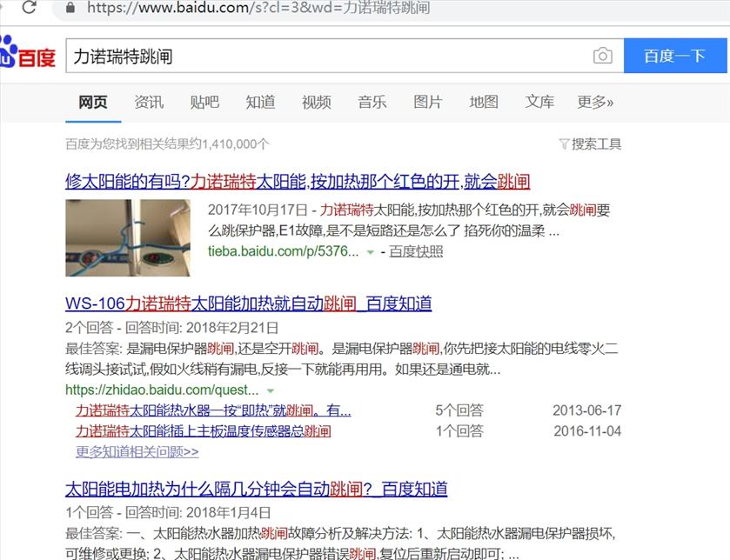The image size is (730, 560).
Task: Click the padlock security icon in address bar
Action: (x=70, y=8)
